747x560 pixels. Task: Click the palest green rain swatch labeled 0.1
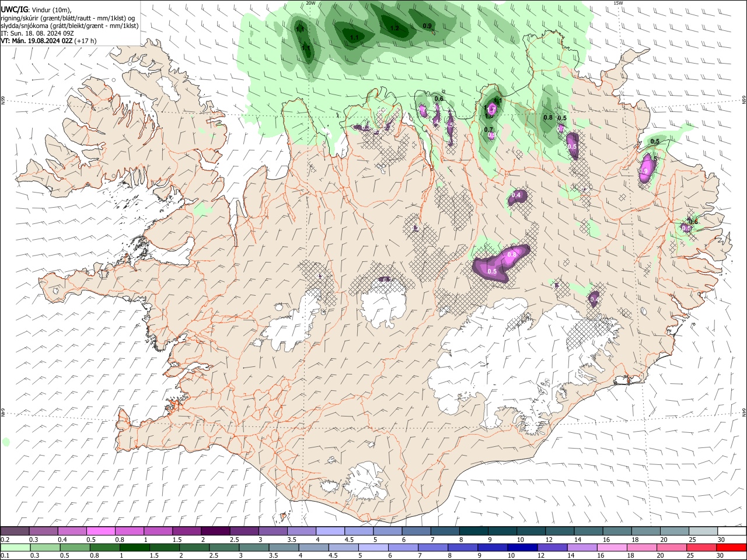(15, 547)
